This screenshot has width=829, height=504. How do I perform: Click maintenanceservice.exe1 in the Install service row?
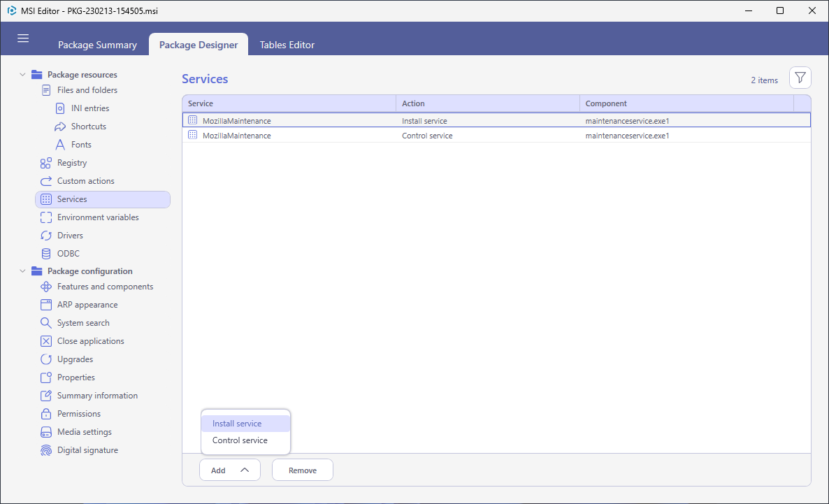(627, 121)
